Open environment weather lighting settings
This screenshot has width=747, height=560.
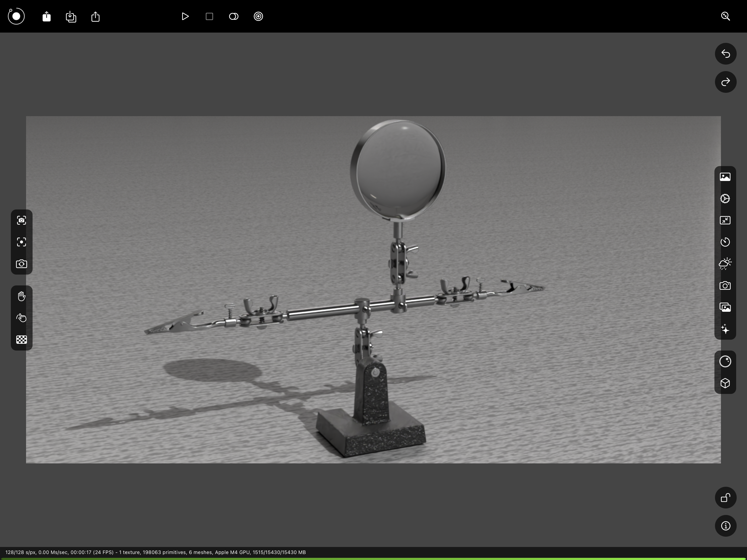pos(725,264)
